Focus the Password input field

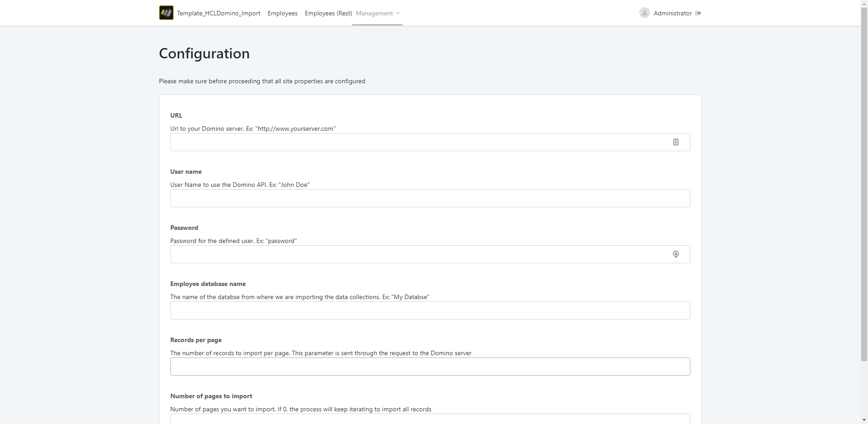coord(430,254)
